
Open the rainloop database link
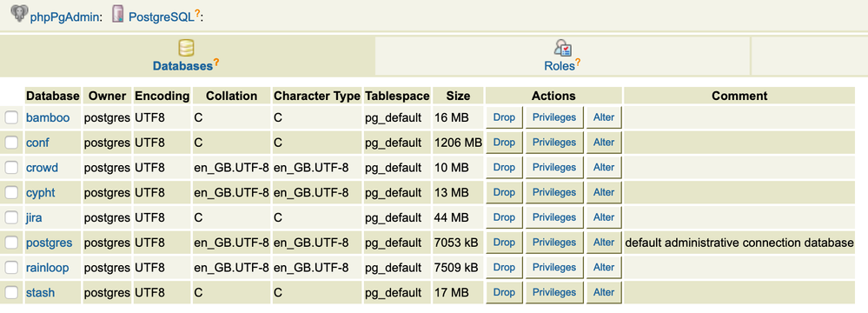click(48, 268)
